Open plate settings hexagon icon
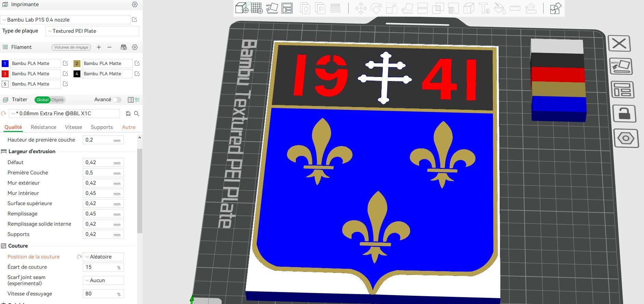Screen dimensions: 644x304 (626, 138)
